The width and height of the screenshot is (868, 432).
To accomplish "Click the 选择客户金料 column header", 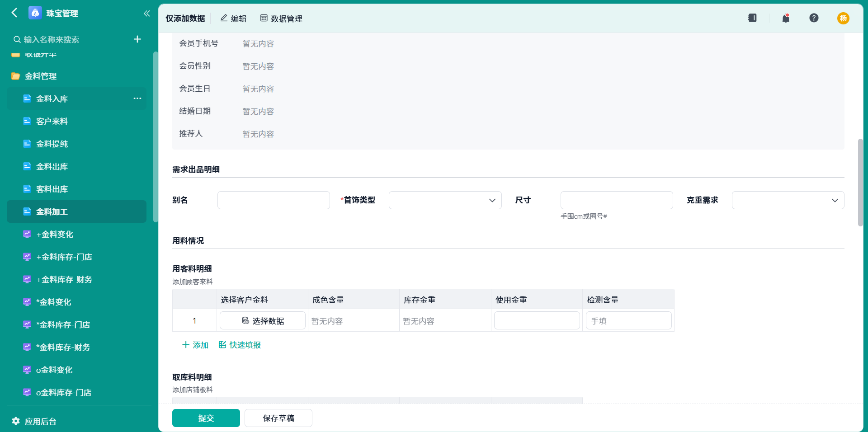I will click(x=263, y=300).
